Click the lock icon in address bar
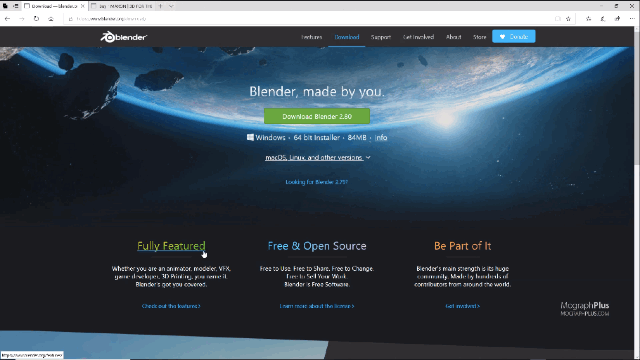640x360 pixels. coord(71,19)
